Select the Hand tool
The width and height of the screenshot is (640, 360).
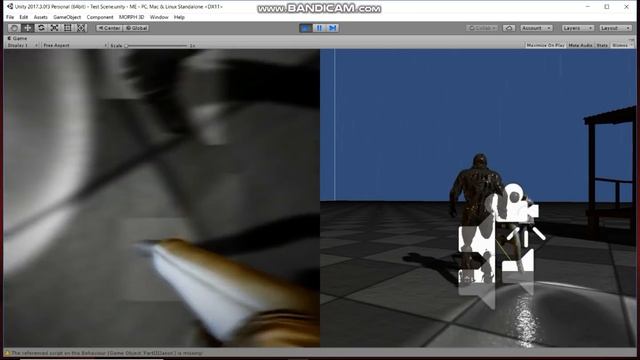click(x=14, y=28)
